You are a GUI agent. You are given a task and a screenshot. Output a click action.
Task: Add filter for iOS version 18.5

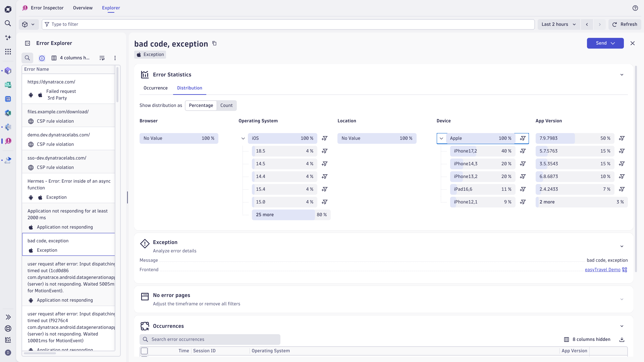325,151
